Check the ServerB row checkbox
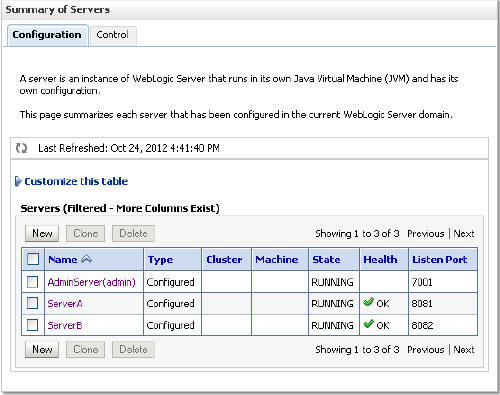Image resolution: width=500 pixels, height=395 pixels. coord(32,325)
